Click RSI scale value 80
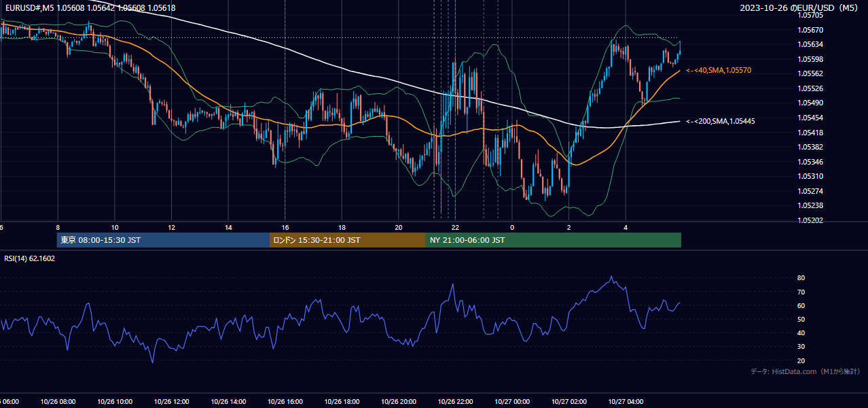 (801, 278)
